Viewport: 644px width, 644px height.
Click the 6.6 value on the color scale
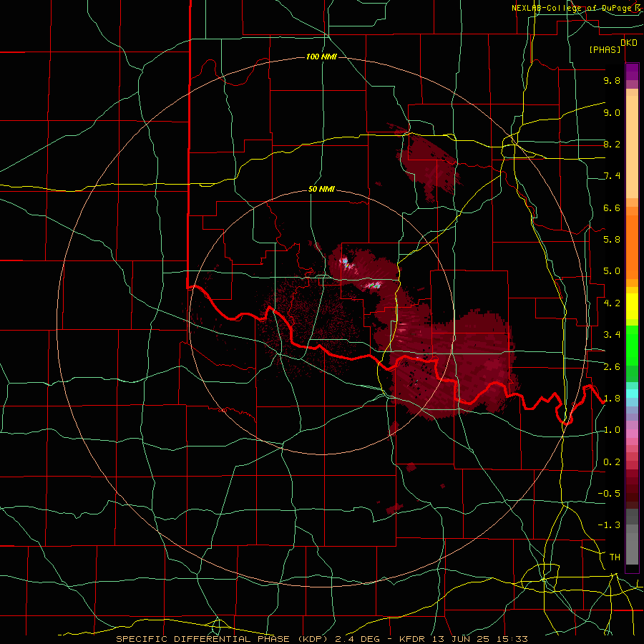click(x=612, y=208)
